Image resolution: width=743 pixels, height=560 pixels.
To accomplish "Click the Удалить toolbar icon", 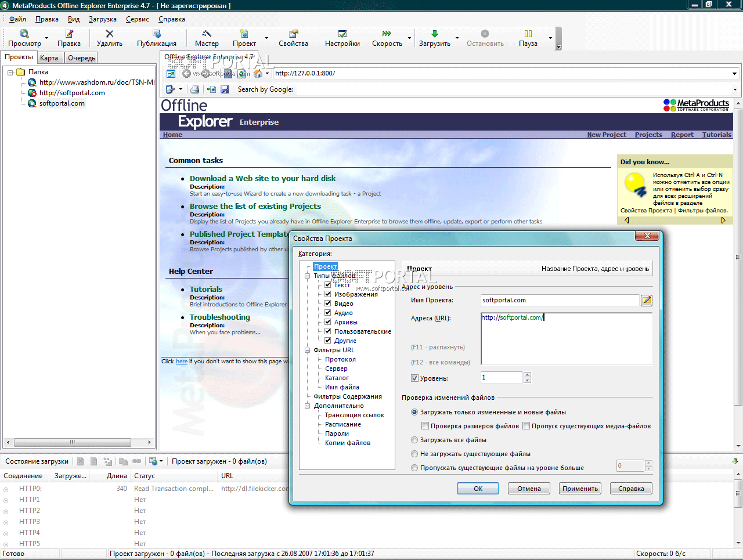I will point(109,34).
